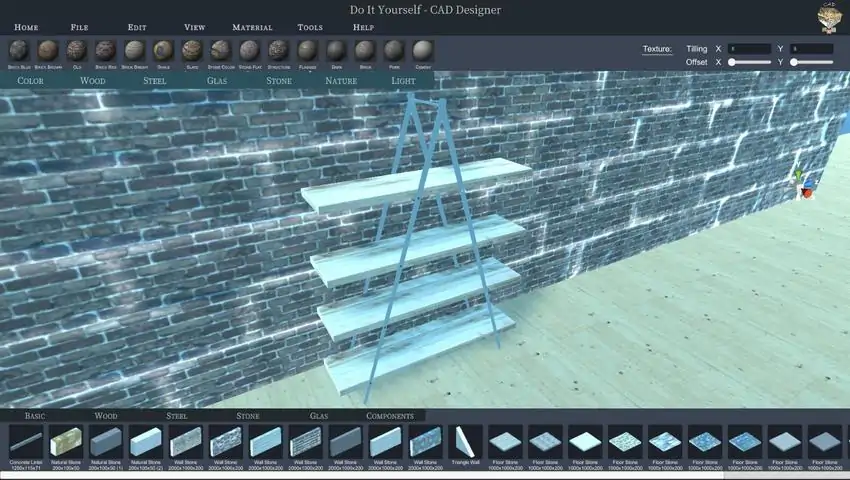Select the Brick Blue material sphere
850x480 pixels.
(x=19, y=50)
